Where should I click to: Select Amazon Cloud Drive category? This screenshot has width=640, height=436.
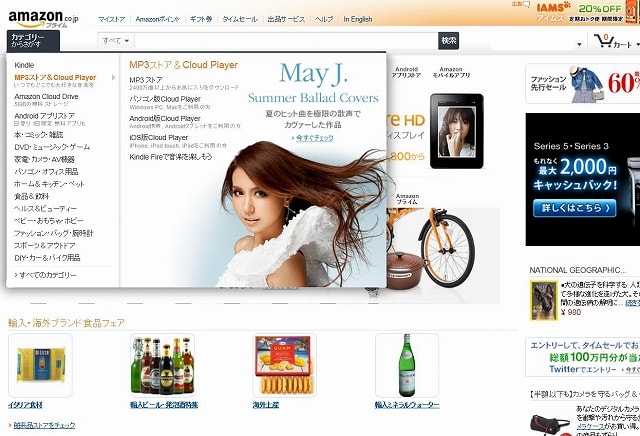point(46,96)
